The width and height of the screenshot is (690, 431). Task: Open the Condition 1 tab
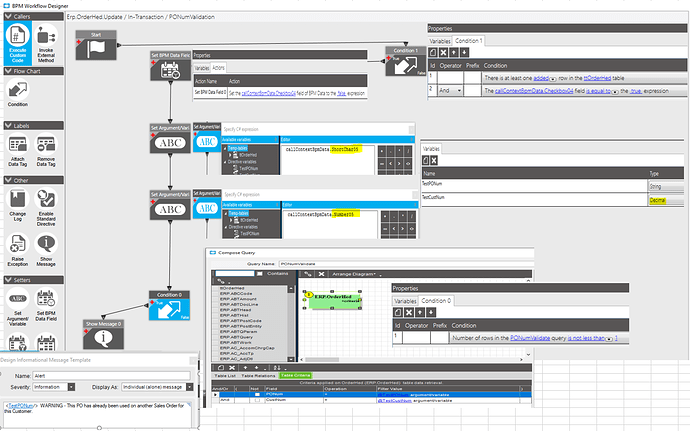click(469, 41)
